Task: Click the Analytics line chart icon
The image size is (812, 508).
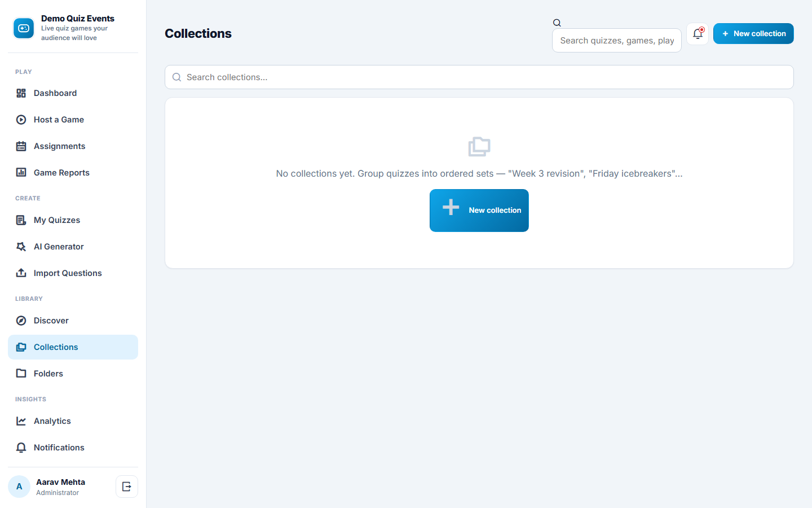Action: [x=21, y=421]
